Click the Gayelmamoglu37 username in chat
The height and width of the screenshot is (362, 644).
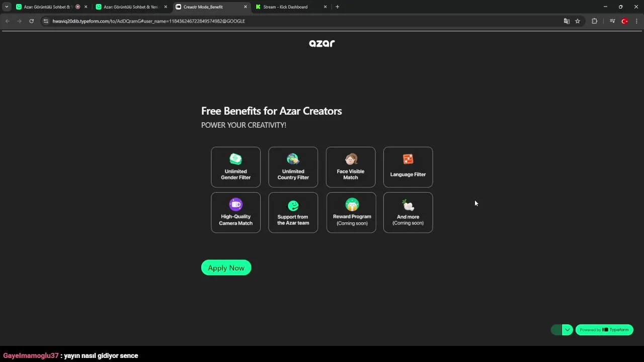coord(31,355)
